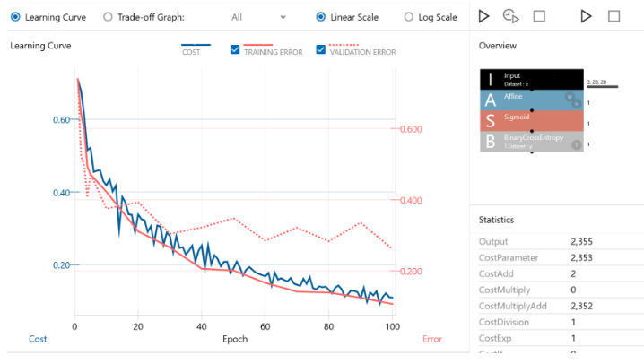Toggle the Validation Error checkbox
644x364 pixels.
[x=322, y=50]
